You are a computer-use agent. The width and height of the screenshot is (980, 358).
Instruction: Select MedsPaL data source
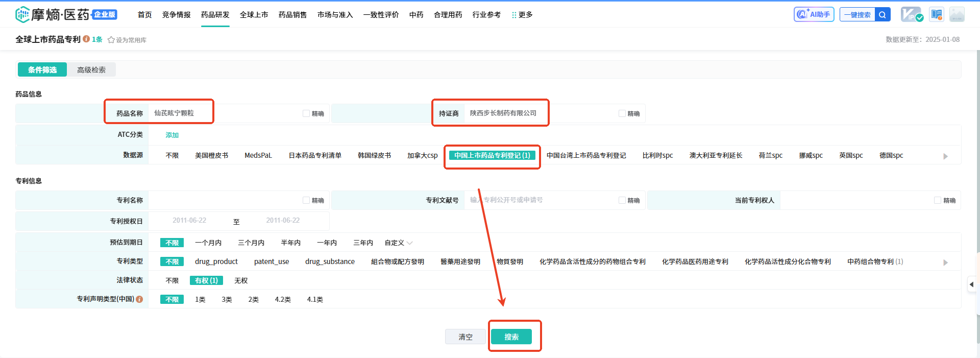[258, 155]
